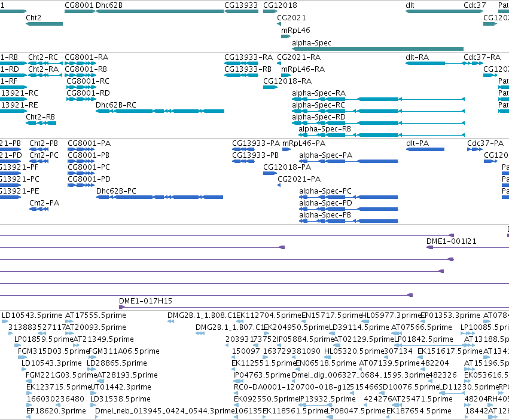Click the Cht2-PA protein label
509x420 pixels.
(44, 203)
